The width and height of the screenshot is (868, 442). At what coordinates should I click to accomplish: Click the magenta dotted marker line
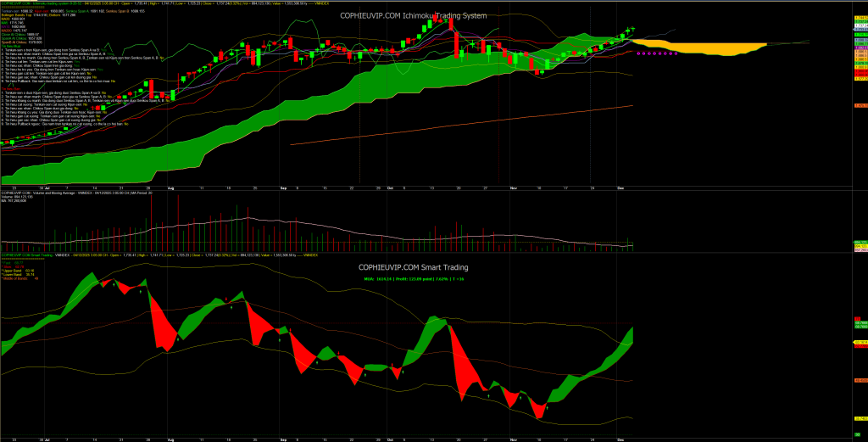point(656,53)
